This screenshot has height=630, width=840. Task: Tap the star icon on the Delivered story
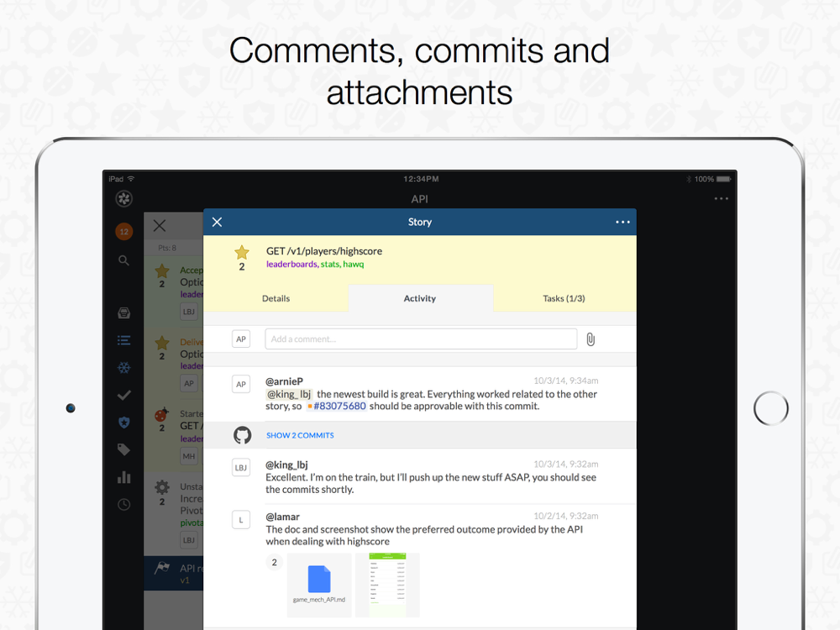(162, 343)
